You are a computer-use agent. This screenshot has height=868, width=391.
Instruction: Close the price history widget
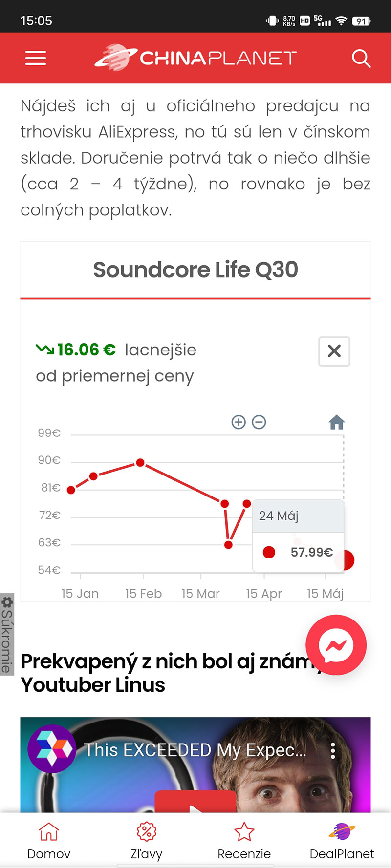(x=334, y=351)
